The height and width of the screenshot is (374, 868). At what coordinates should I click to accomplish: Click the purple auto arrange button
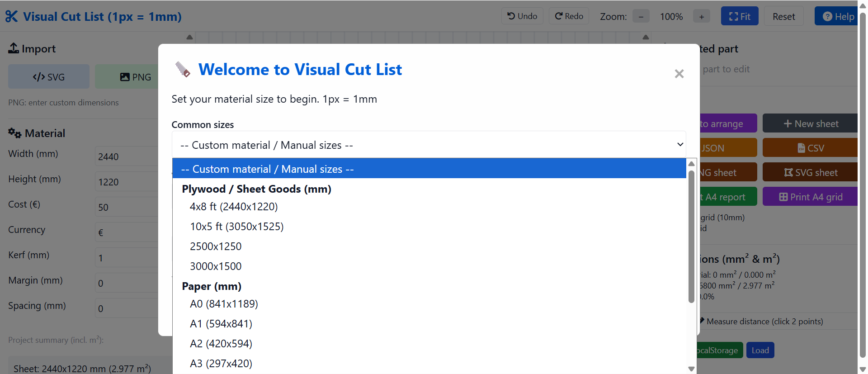tap(728, 123)
